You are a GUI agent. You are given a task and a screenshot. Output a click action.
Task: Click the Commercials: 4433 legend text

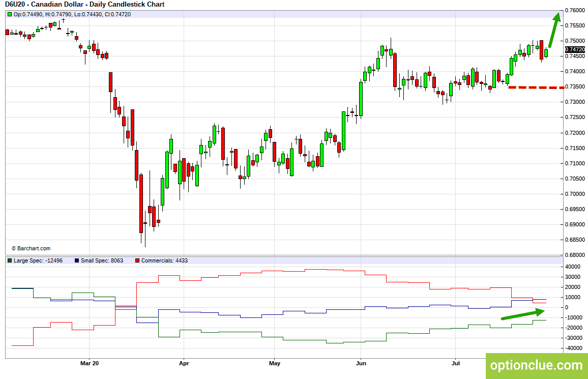click(164, 260)
